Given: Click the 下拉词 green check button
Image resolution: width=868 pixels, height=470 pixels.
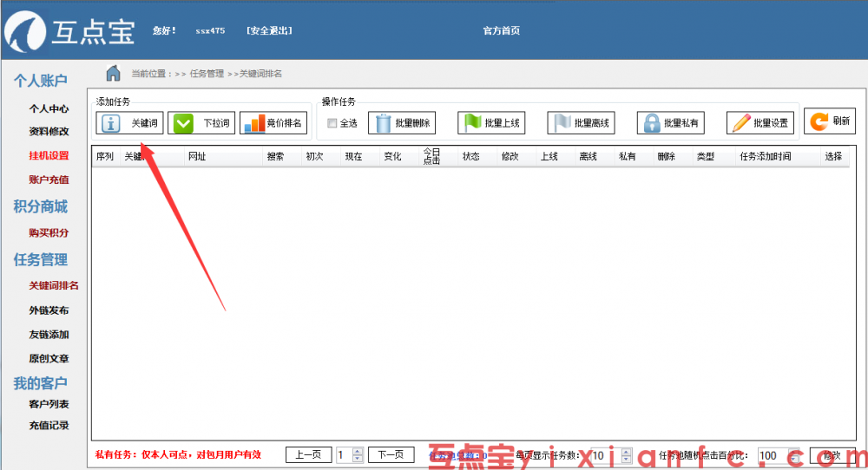Looking at the screenshot, I should click(201, 123).
